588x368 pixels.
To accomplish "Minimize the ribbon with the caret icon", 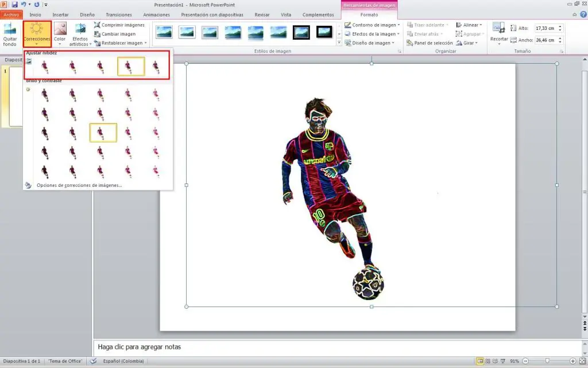I will tap(574, 14).
